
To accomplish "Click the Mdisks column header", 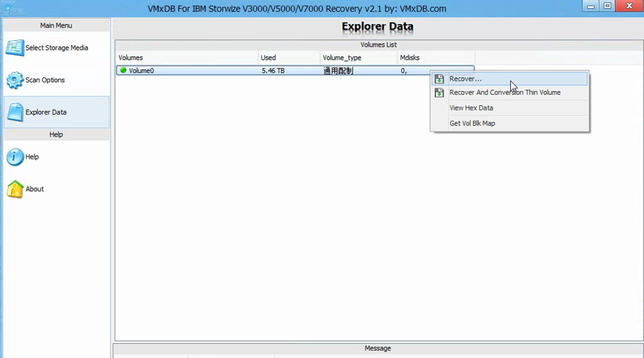I will click(x=436, y=57).
